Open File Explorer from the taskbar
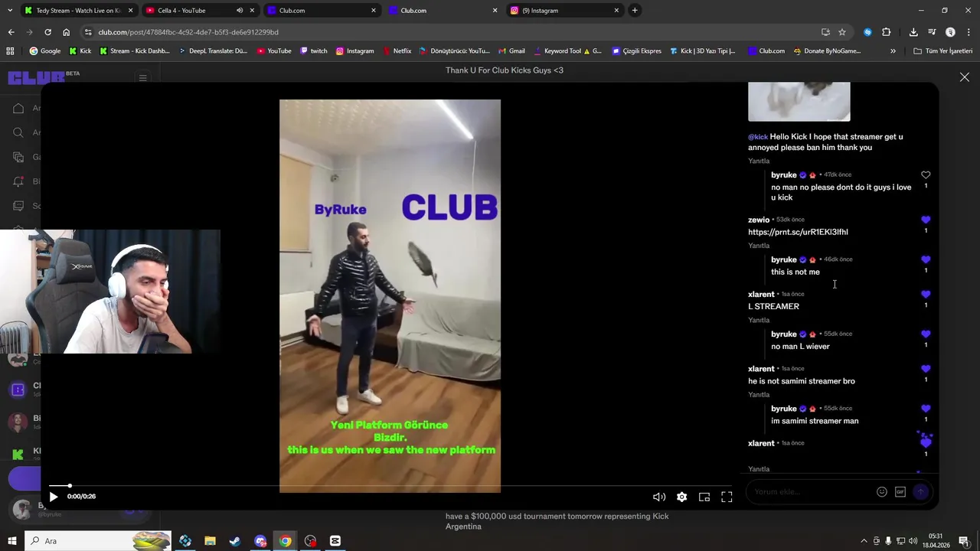The image size is (980, 551). 210,541
